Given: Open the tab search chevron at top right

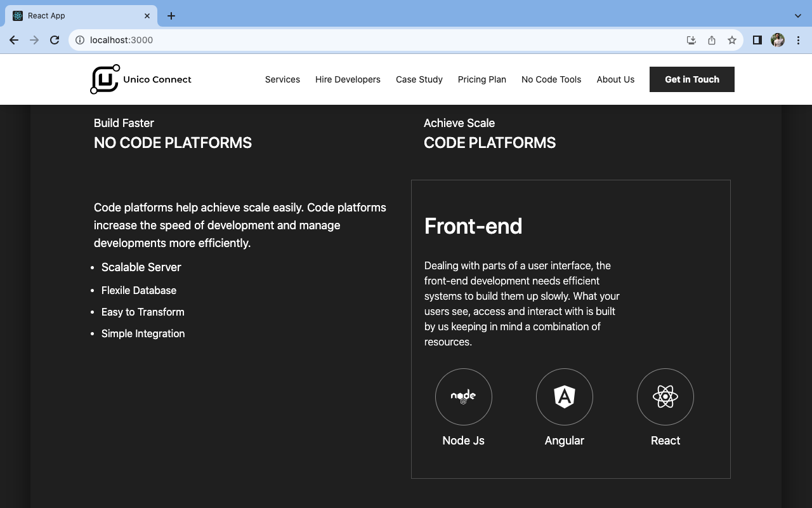Looking at the screenshot, I should [797, 15].
